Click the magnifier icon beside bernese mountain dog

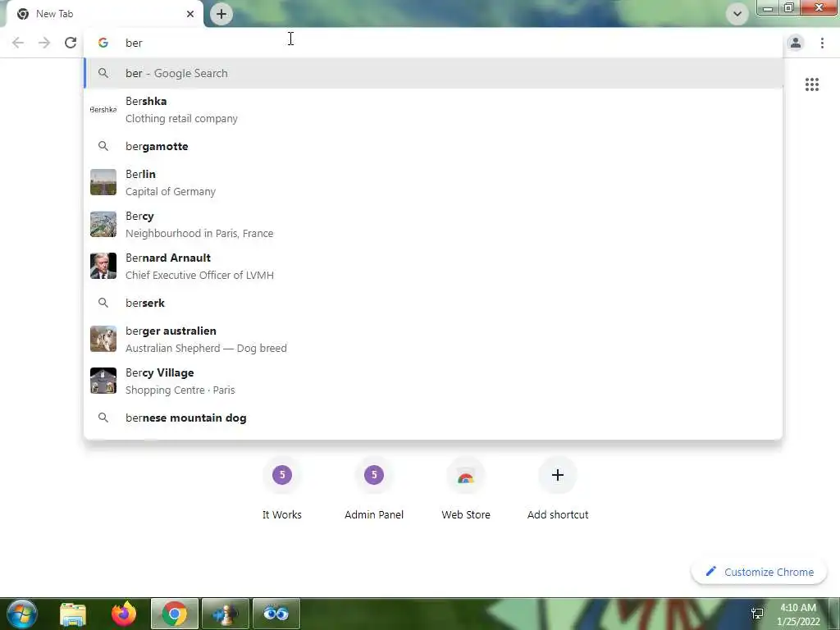coord(103,418)
